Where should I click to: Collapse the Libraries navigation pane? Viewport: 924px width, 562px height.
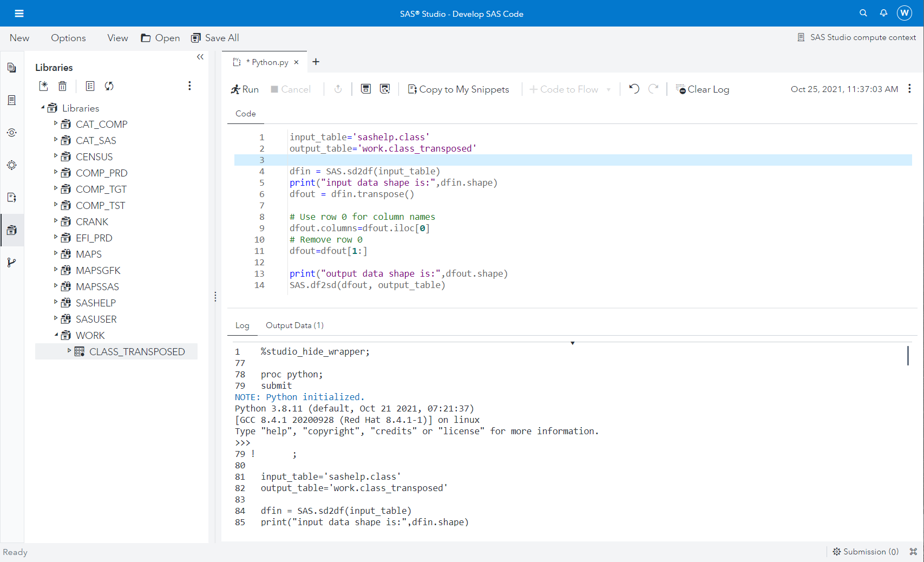(x=200, y=57)
